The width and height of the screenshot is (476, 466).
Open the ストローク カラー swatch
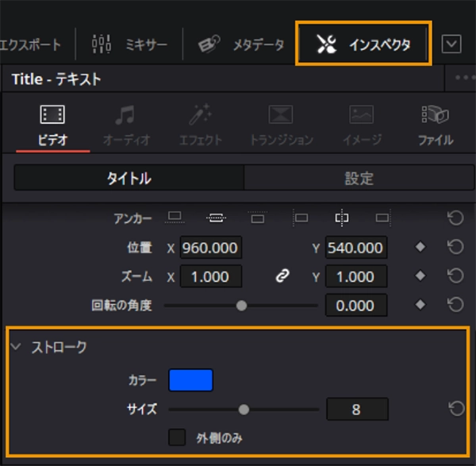pyautogui.click(x=190, y=379)
